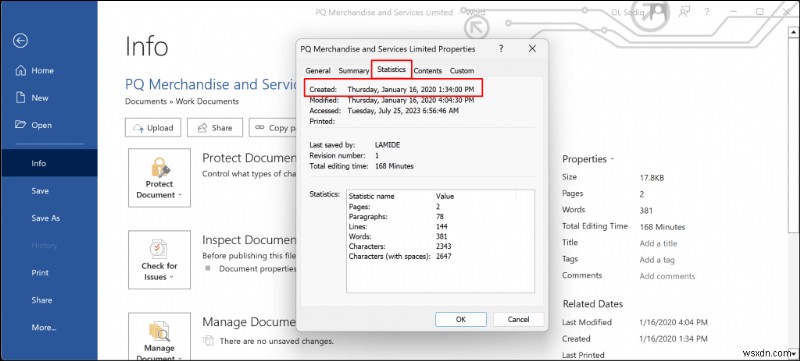The width and height of the screenshot is (800, 361).
Task: Click the Lines row value 144
Action: click(441, 226)
